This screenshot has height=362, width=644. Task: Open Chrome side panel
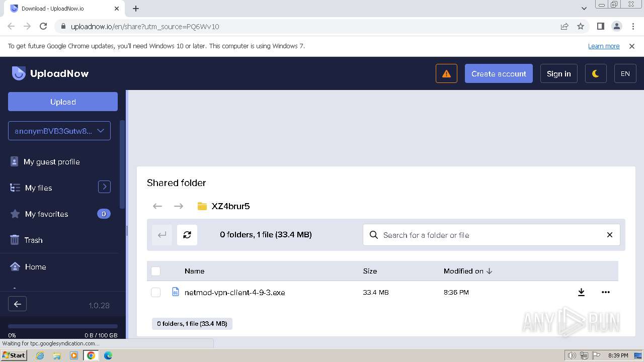(x=600, y=27)
